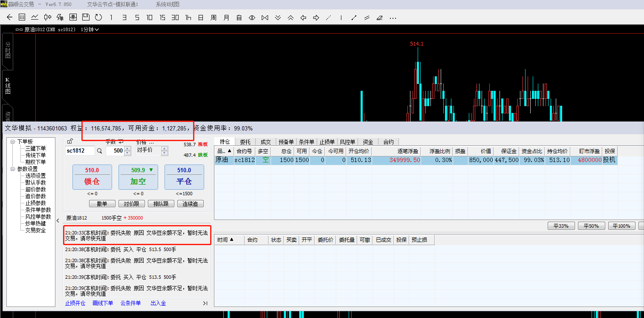This screenshot has height=318, width=644.
Task: Click the sc1812 contract input field
Action: [79, 151]
